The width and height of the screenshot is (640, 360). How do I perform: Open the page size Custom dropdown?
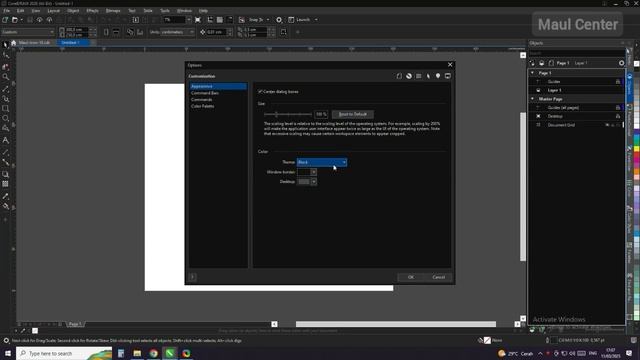point(28,32)
